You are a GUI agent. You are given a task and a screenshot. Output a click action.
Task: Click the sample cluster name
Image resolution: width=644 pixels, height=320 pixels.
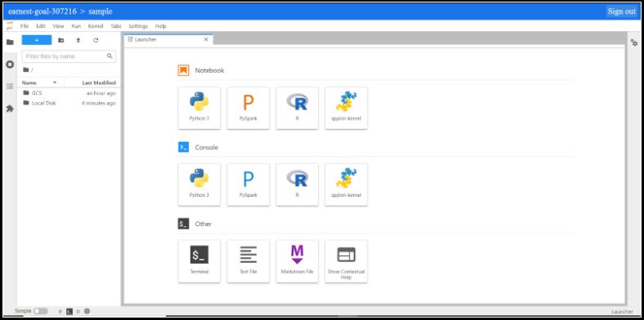[101, 11]
